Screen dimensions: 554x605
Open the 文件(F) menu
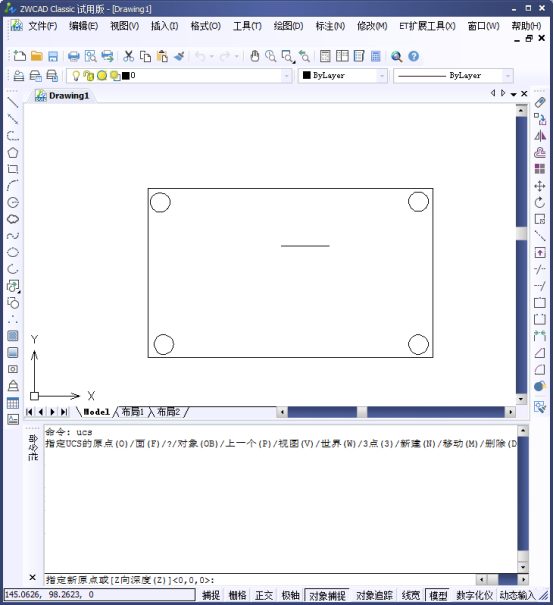click(x=42, y=26)
